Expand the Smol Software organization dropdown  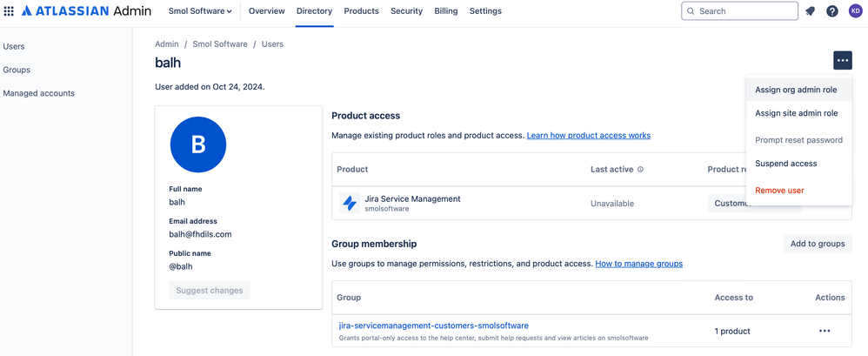pyautogui.click(x=200, y=11)
